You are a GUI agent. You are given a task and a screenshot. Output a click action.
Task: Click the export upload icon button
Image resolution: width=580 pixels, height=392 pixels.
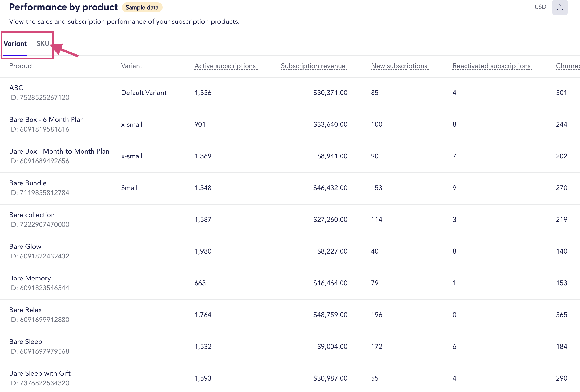point(560,7)
